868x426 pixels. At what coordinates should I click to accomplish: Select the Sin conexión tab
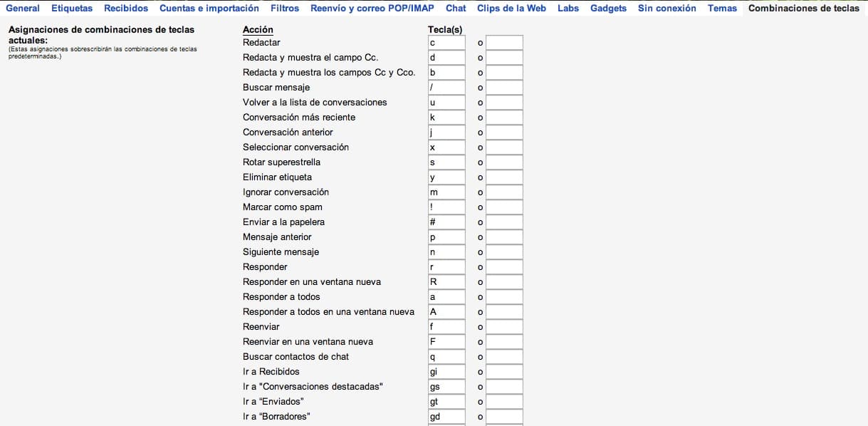coord(667,9)
